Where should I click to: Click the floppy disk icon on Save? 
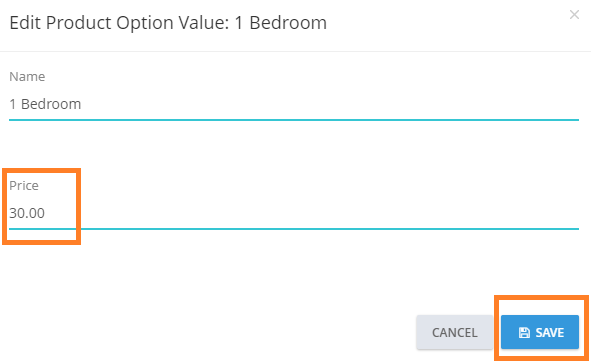pyautogui.click(x=524, y=332)
